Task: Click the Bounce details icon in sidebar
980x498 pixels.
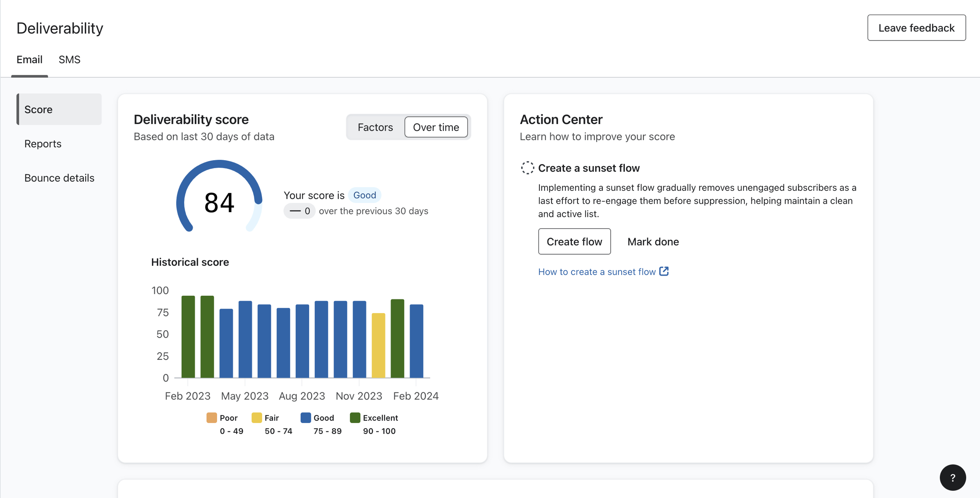Action: click(x=59, y=177)
